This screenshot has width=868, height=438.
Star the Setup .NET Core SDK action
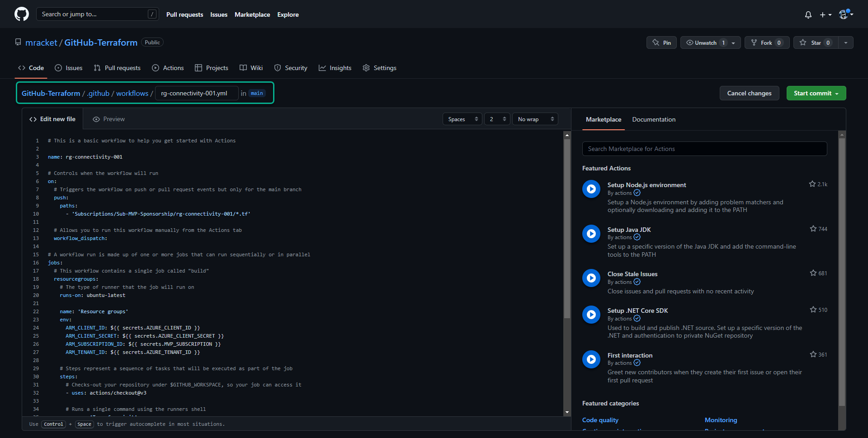[813, 310]
